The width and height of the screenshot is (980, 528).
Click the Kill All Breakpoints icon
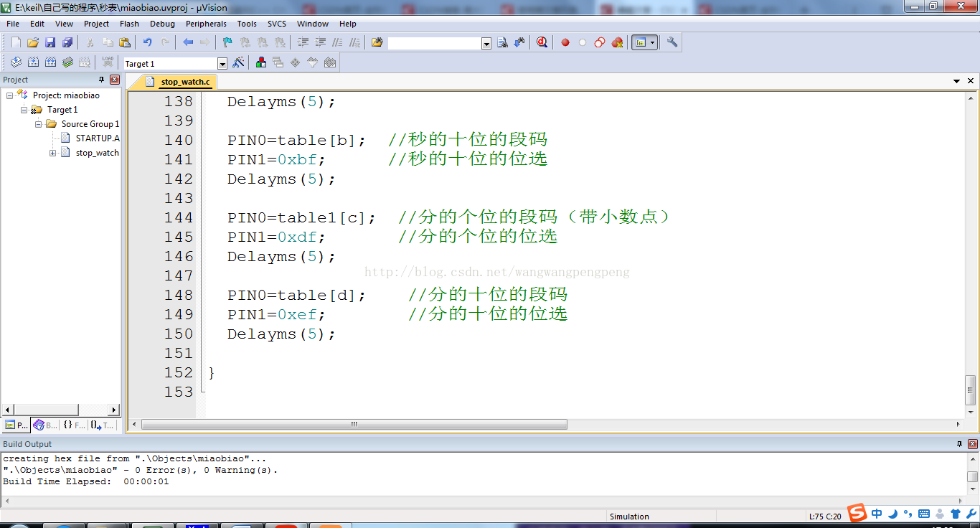coord(617,43)
